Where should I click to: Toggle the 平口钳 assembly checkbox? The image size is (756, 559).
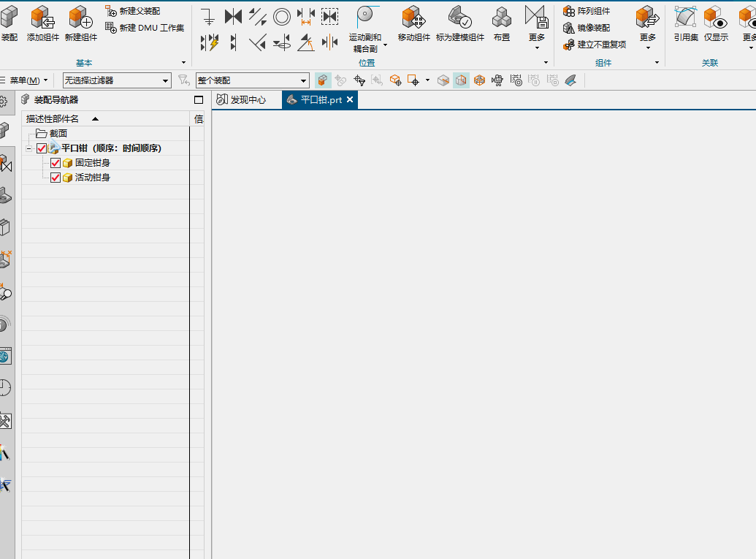[x=42, y=148]
